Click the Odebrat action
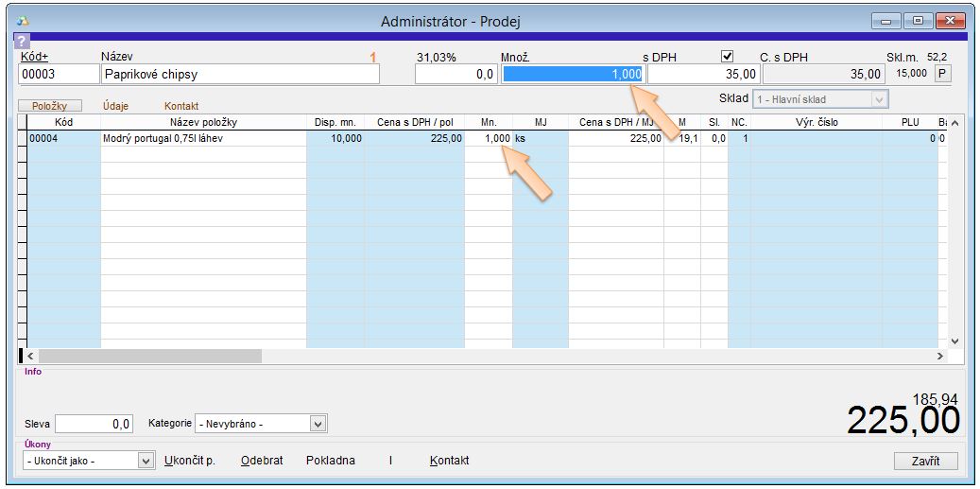 pos(262,461)
